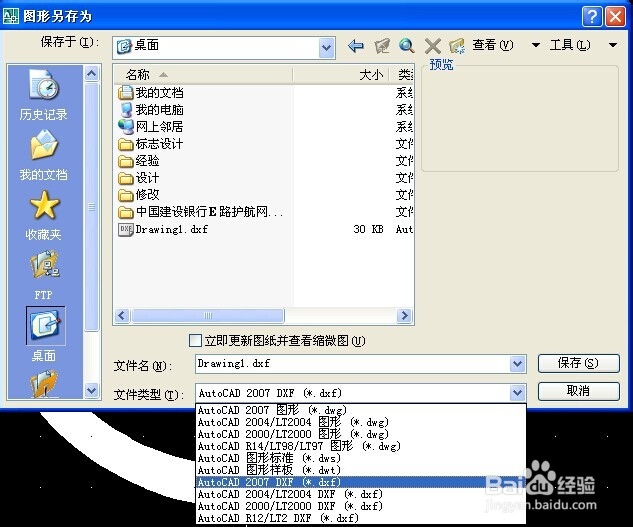Image resolution: width=633 pixels, height=527 pixels.
Task: Select AutoCAD 2007 图形 (*.dwg) option
Action: (361, 410)
